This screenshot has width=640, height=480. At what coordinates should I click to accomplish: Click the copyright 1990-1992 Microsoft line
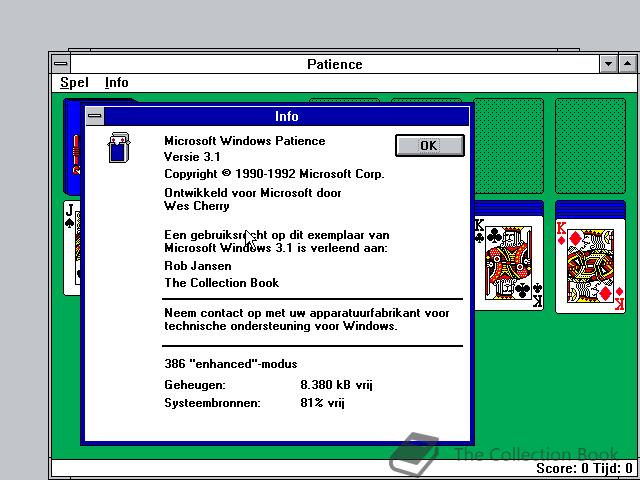[274, 174]
